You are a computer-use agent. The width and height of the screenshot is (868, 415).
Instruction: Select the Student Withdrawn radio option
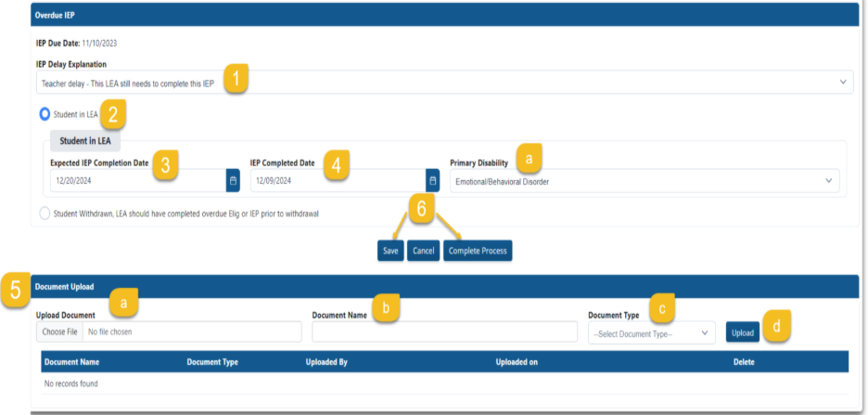tap(45, 214)
